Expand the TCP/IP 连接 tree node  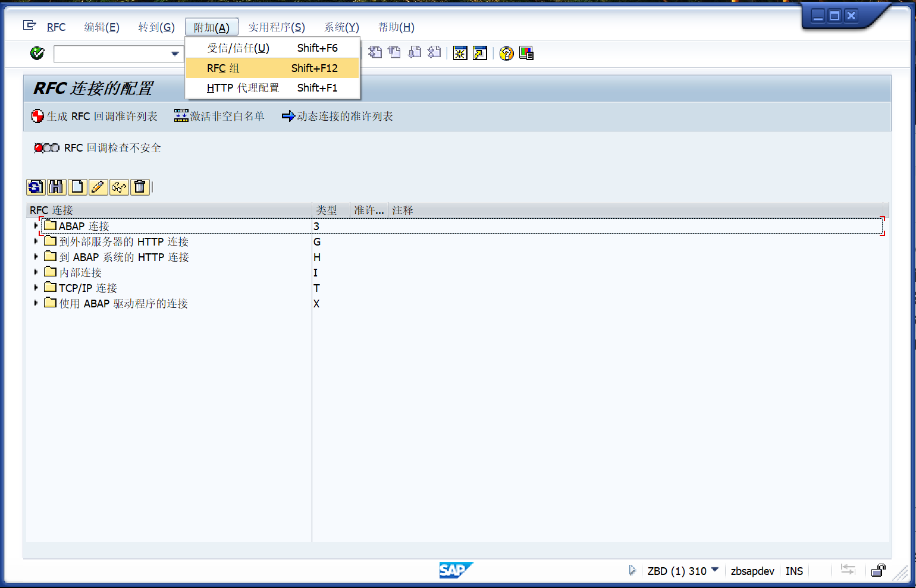coord(36,288)
